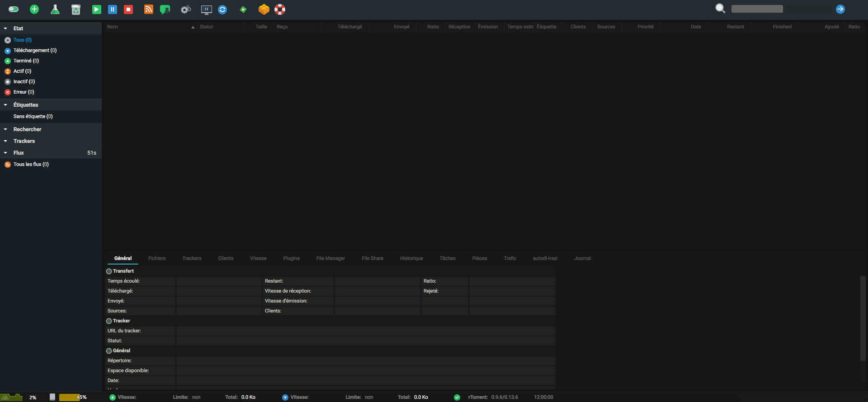This screenshot has height=402, width=868.
Task: Open the Trafic tab
Action: 510,258
